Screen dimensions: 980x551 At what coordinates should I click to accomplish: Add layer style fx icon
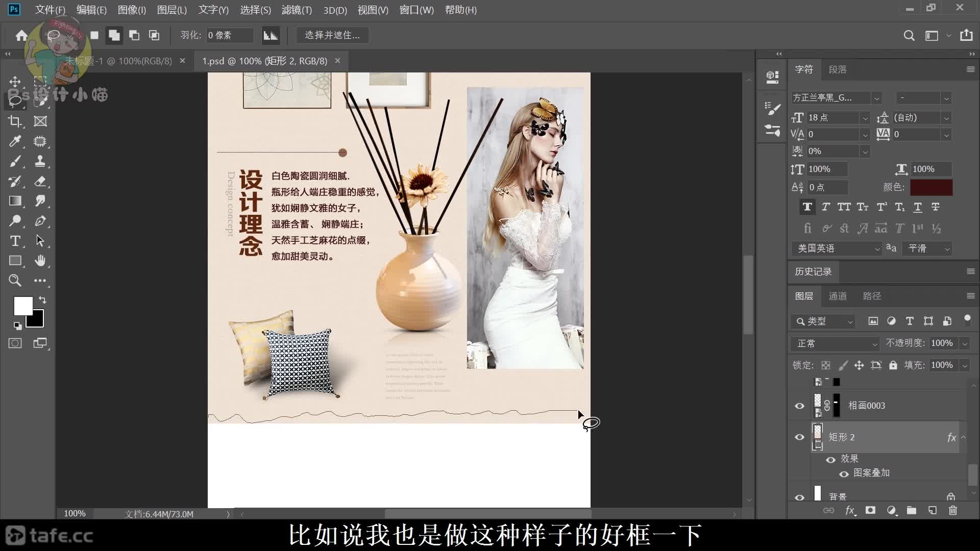[850, 510]
